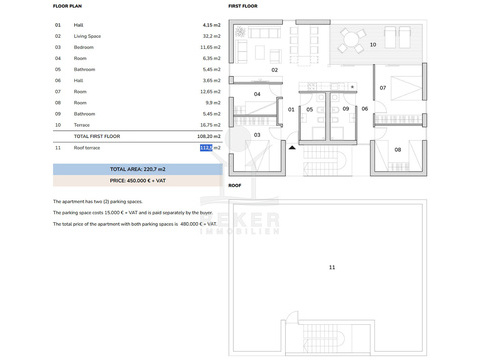
Task: Click bathroom label '05' in the floor plan drawing
Action: 310,109
